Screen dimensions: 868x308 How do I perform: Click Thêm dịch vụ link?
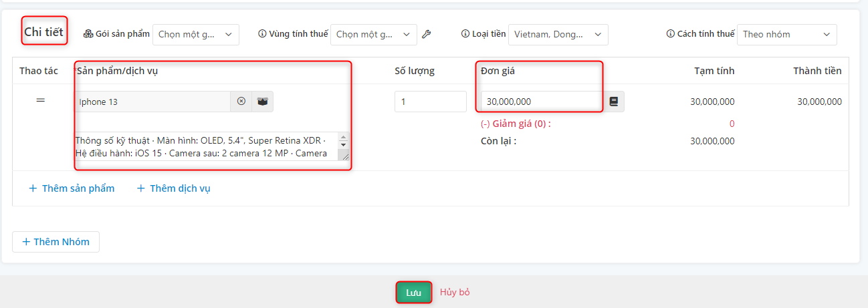tap(174, 188)
